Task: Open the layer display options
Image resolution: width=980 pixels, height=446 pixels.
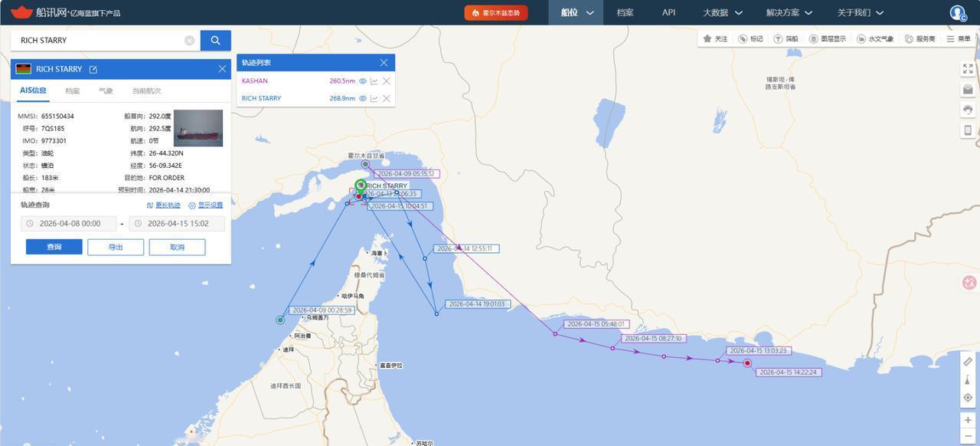Action: pyautogui.click(x=828, y=38)
